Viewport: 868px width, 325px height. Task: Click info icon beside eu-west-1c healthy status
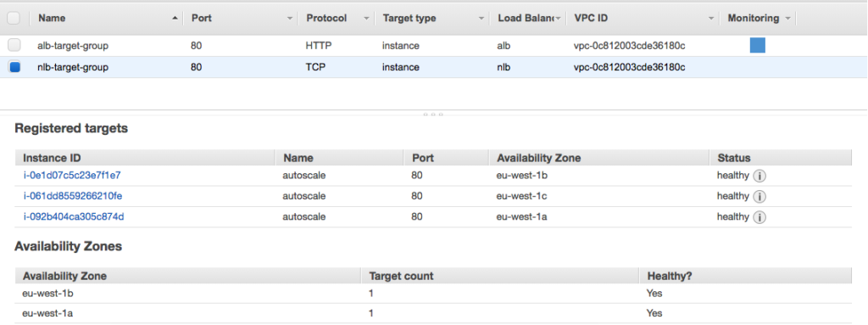tap(760, 196)
